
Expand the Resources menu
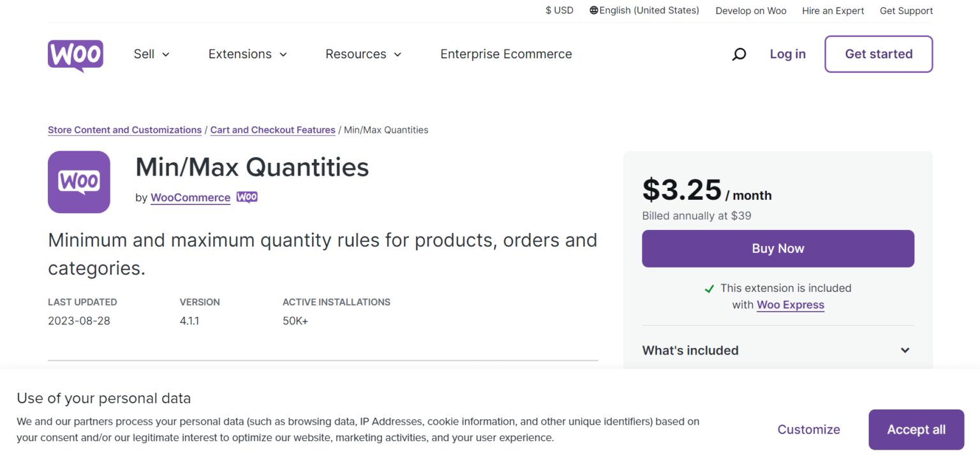coord(362,54)
